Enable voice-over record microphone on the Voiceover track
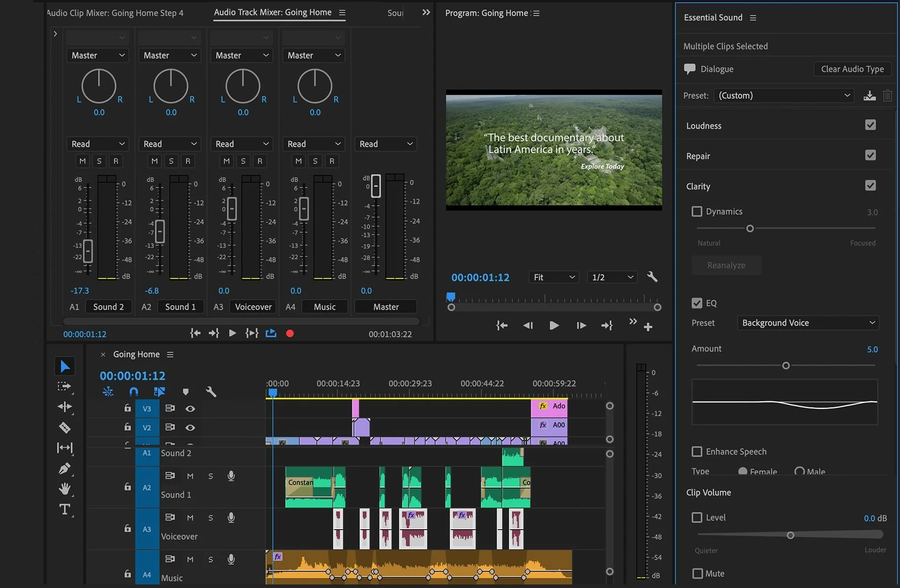900x588 pixels. pyautogui.click(x=231, y=517)
